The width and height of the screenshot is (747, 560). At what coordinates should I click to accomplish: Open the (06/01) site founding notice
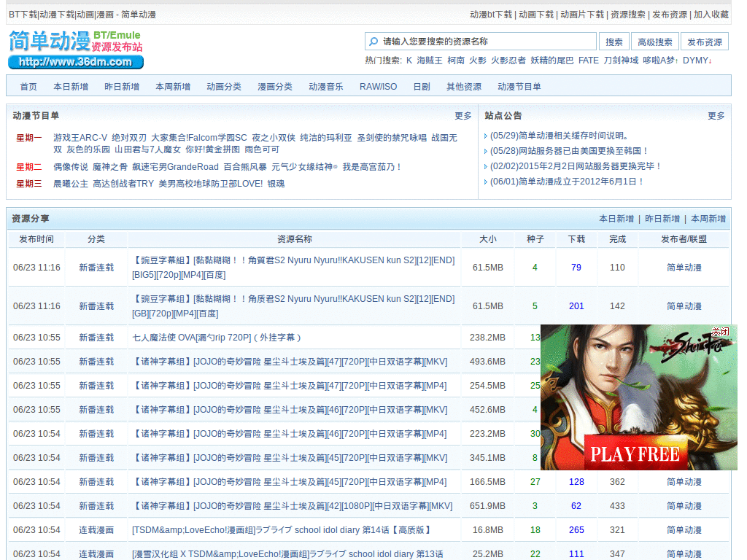pos(567,182)
